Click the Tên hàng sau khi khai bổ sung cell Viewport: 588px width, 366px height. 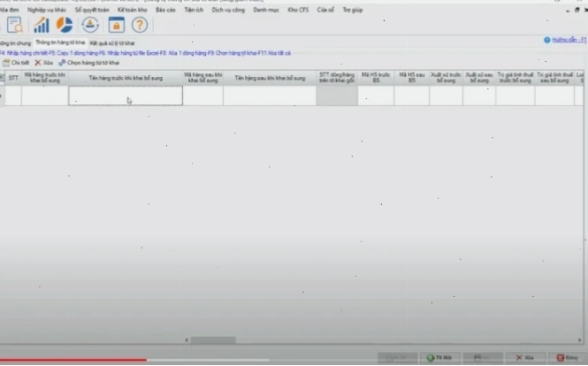[x=270, y=95]
